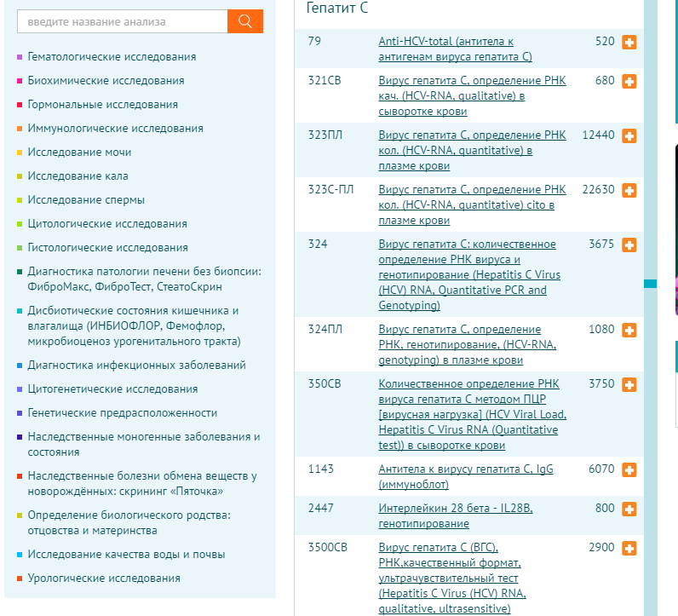Click the vertical scrollbar thumb on right
This screenshot has width=678, height=616.
click(x=650, y=283)
